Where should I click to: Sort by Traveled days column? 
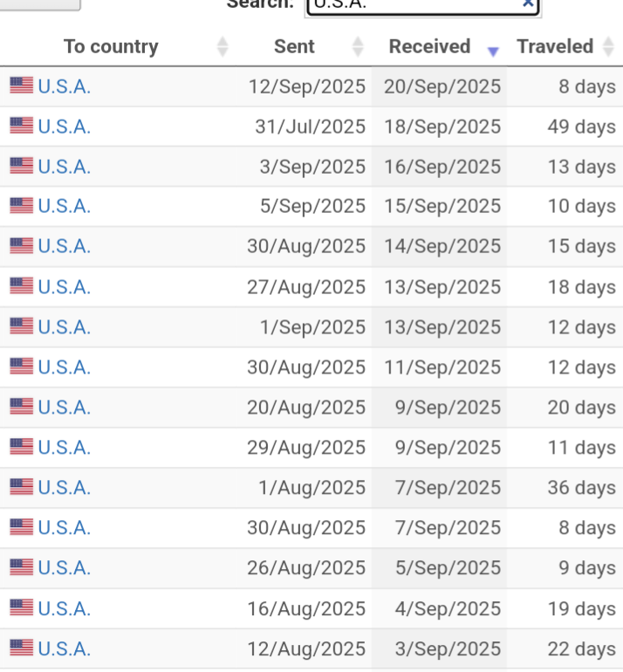coord(555,47)
